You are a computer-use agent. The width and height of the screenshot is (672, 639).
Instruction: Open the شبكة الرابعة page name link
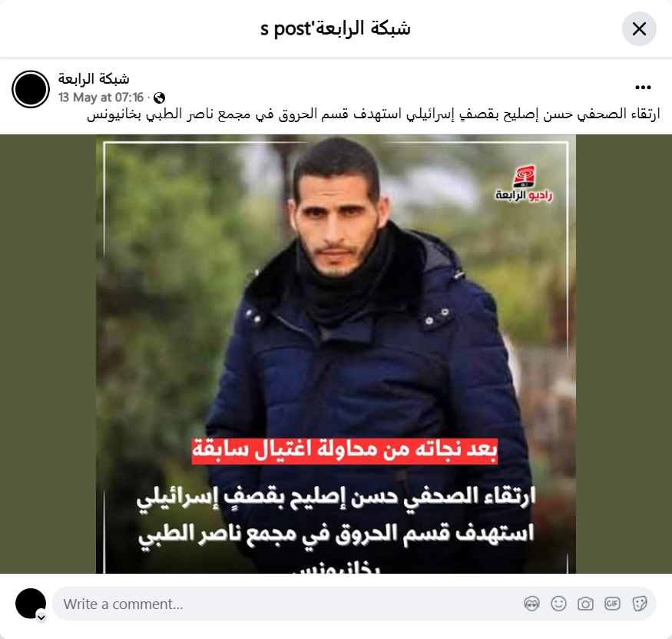(x=94, y=79)
